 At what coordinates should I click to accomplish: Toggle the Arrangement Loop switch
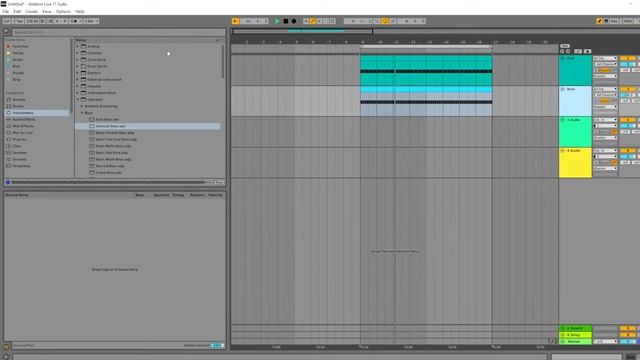(384, 21)
